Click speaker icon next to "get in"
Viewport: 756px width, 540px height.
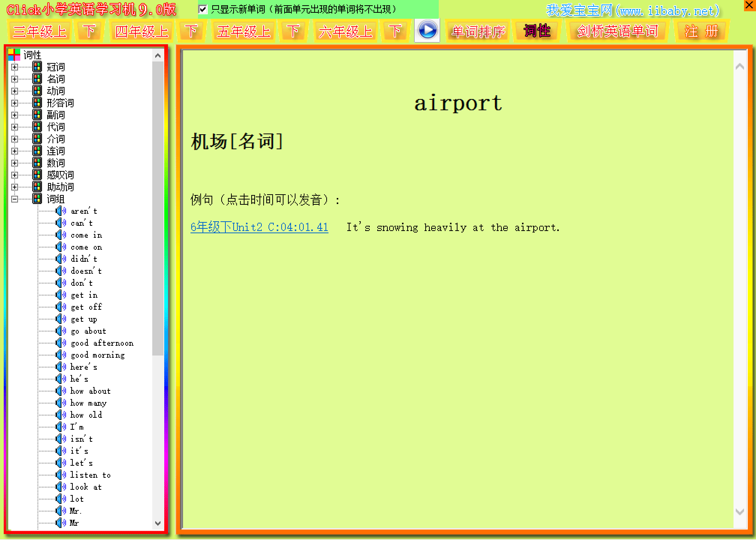[61, 295]
